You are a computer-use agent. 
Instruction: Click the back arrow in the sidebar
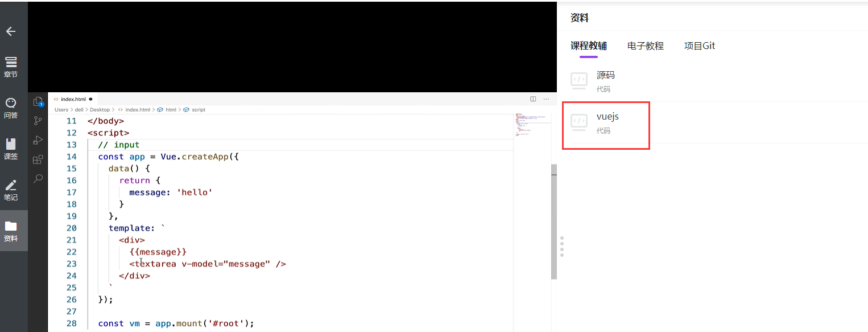[x=11, y=31]
